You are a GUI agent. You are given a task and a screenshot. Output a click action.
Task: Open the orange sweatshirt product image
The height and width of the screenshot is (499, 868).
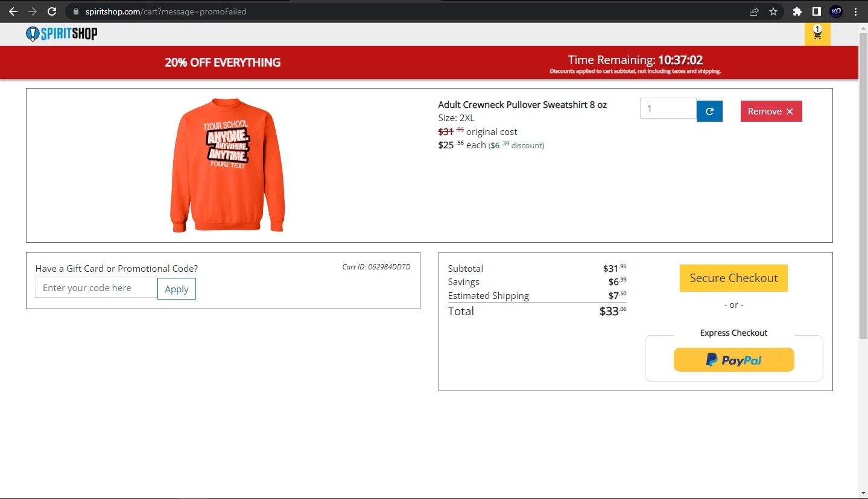point(227,165)
